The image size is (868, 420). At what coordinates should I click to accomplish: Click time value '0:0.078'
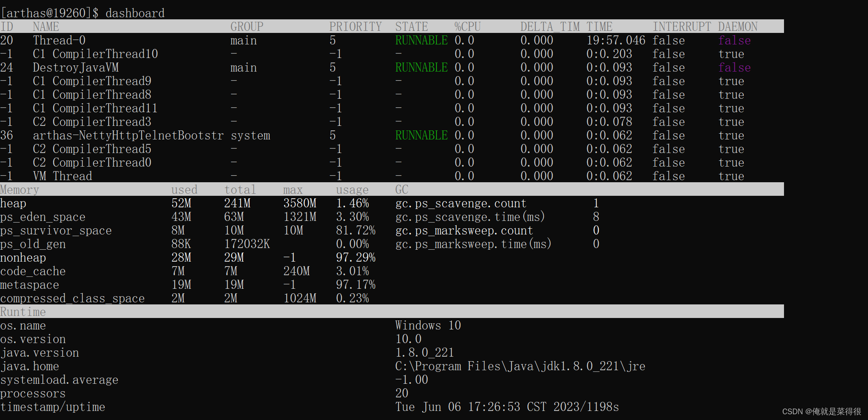(609, 122)
